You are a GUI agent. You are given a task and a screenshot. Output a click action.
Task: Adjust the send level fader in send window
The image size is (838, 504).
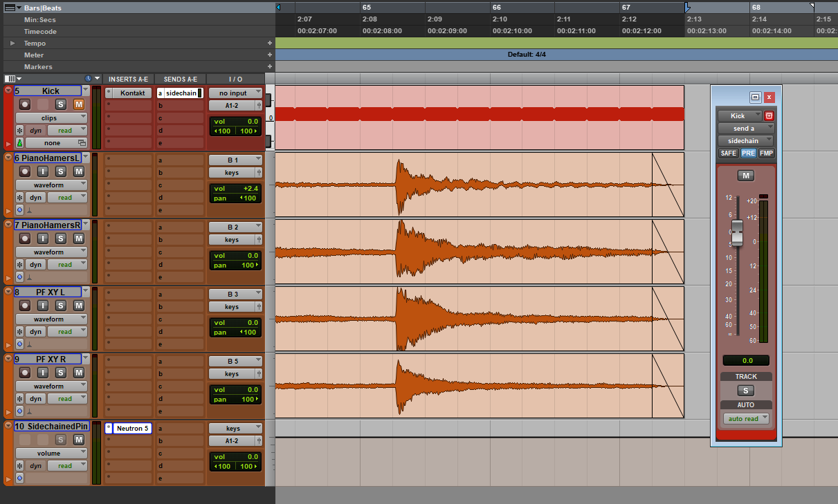point(737,232)
